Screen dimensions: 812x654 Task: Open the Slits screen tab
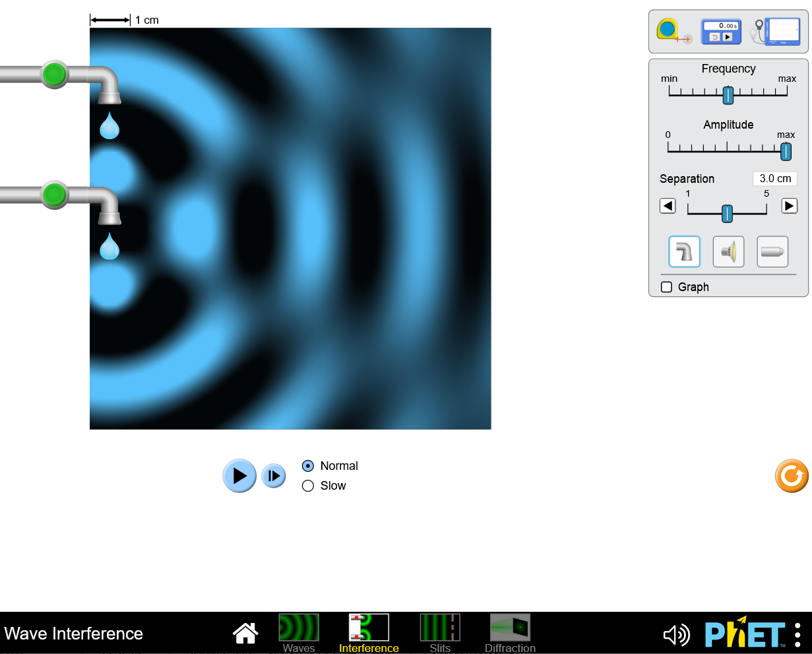tap(440, 632)
